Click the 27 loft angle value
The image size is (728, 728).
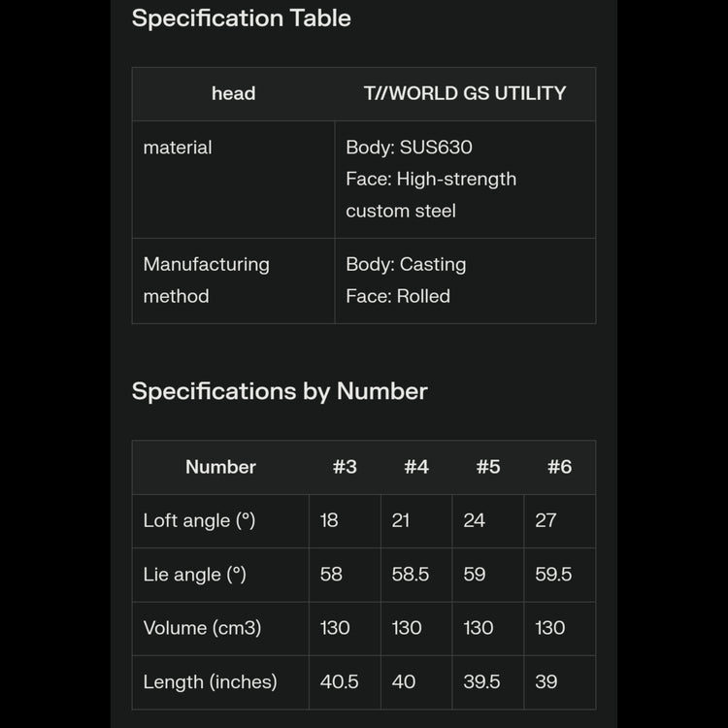click(546, 520)
